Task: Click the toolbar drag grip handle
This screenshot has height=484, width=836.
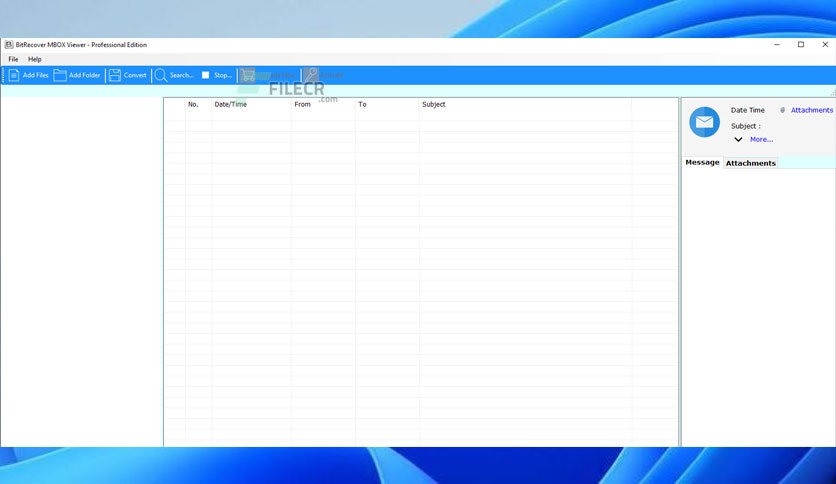Action: (x=3, y=75)
